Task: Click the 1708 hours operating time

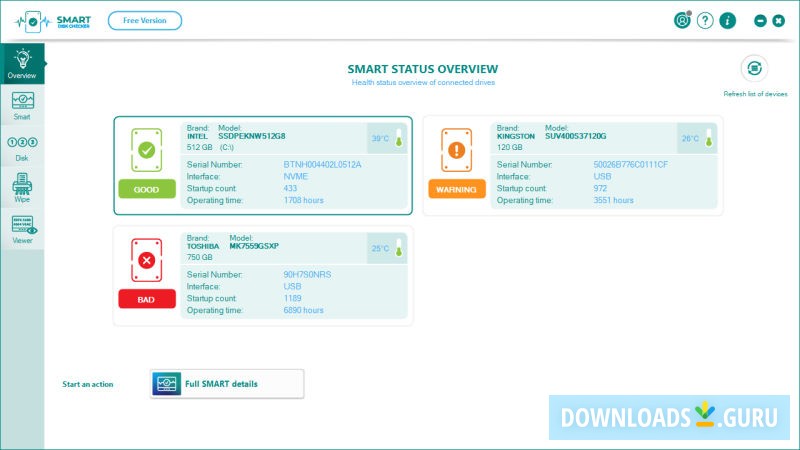Action: 304,200
